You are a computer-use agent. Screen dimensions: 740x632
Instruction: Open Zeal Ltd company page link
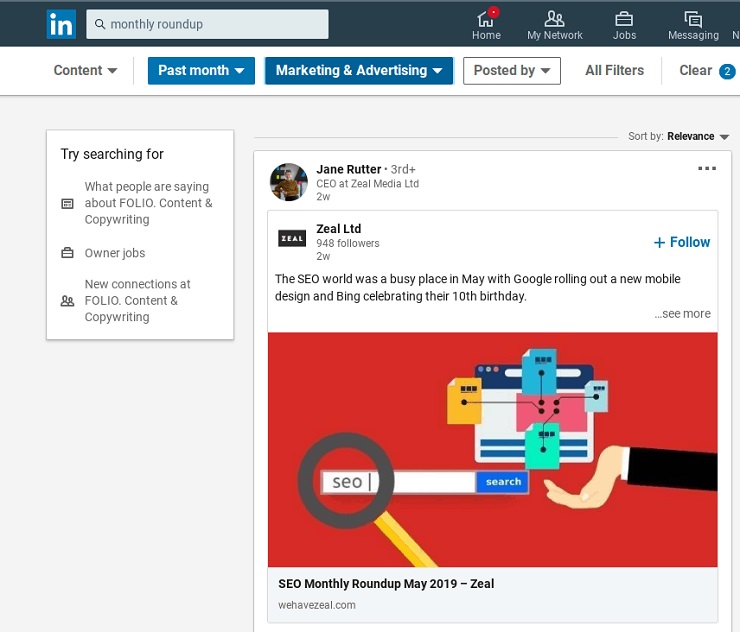click(338, 228)
